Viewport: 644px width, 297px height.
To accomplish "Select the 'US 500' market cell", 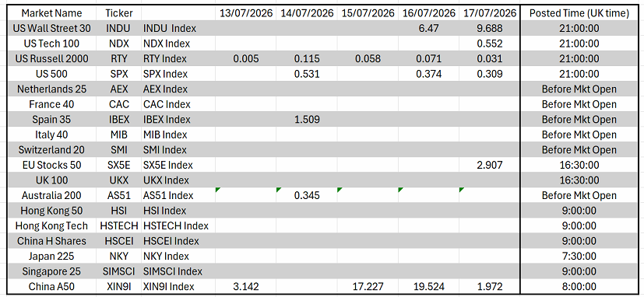I will [51, 74].
